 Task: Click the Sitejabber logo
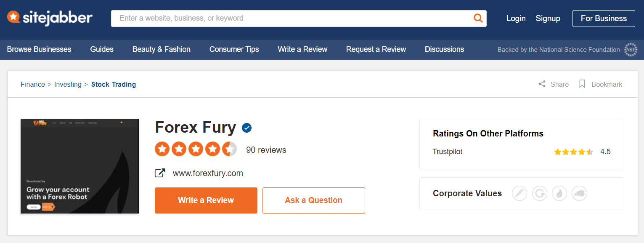pyautogui.click(x=50, y=18)
